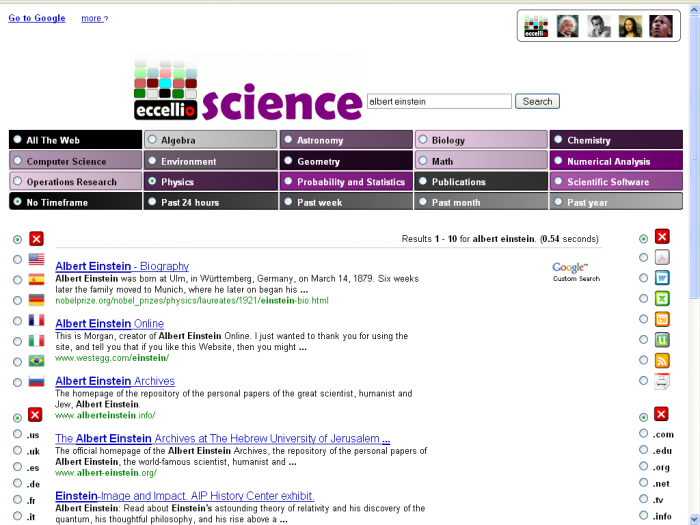Click the United States flag icon
Image resolution: width=700 pixels, height=525 pixels.
point(36,259)
